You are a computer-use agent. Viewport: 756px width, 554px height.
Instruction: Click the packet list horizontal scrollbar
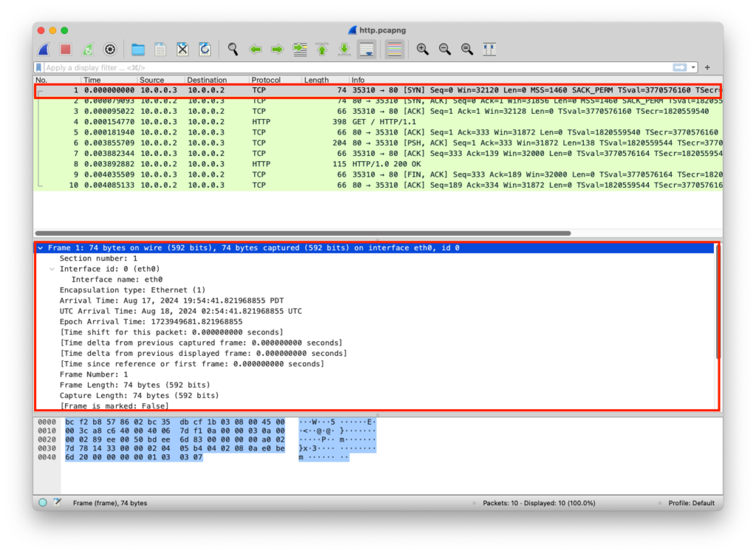(303, 233)
